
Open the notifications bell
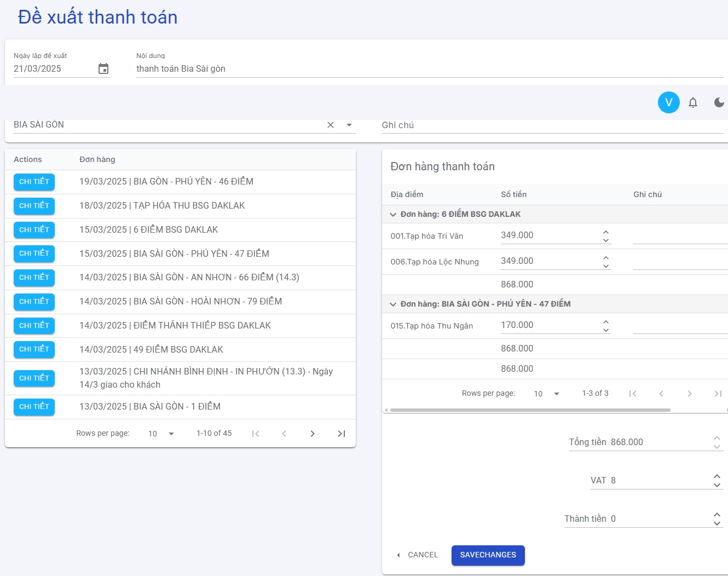pos(693,102)
